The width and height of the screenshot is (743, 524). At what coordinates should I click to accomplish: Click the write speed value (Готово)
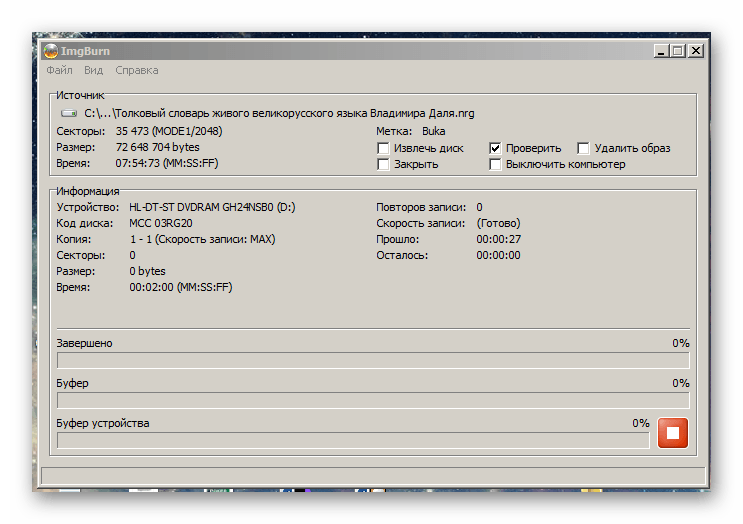tap(498, 223)
